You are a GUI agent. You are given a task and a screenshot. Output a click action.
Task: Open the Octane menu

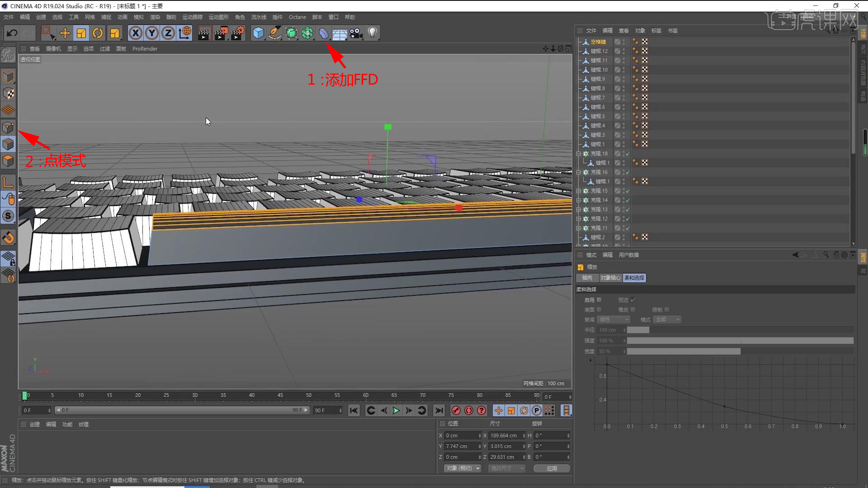coord(297,17)
